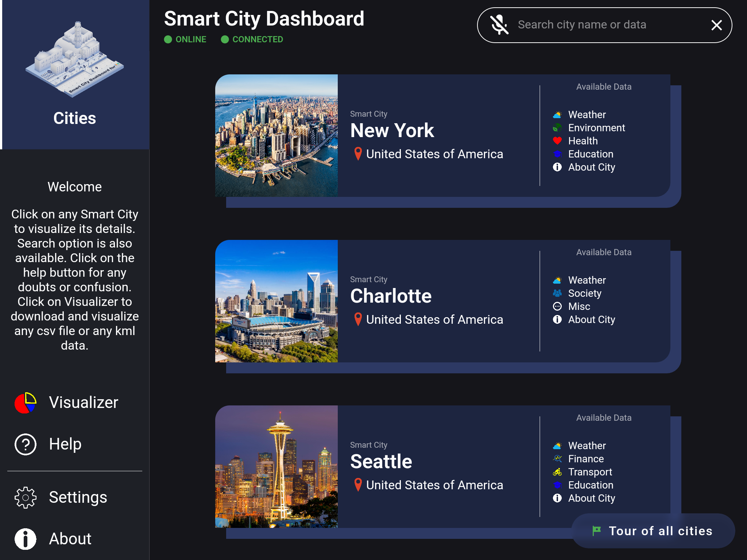Click Environment icon under New York data
Viewport: 747px width, 560px height.
[557, 128]
